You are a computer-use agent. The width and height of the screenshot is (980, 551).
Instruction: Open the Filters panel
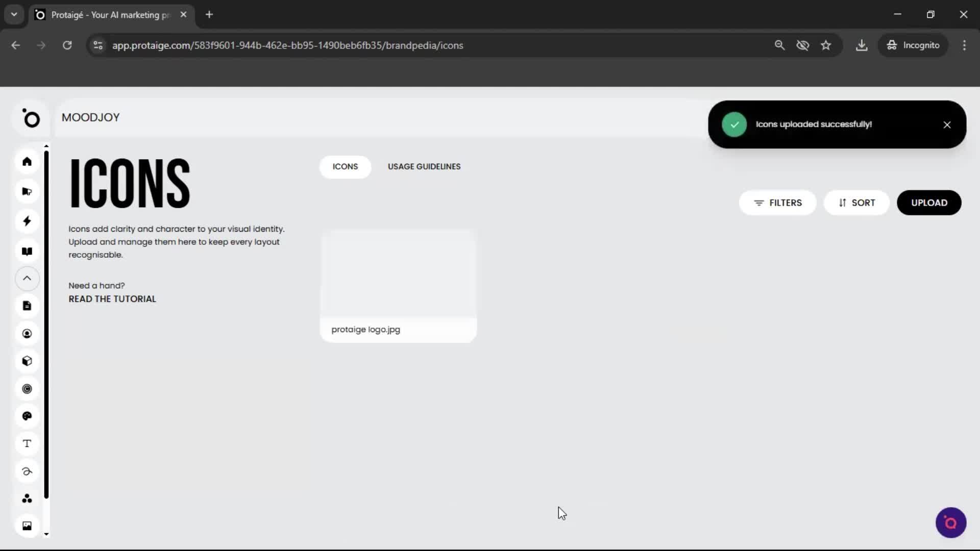pos(778,203)
